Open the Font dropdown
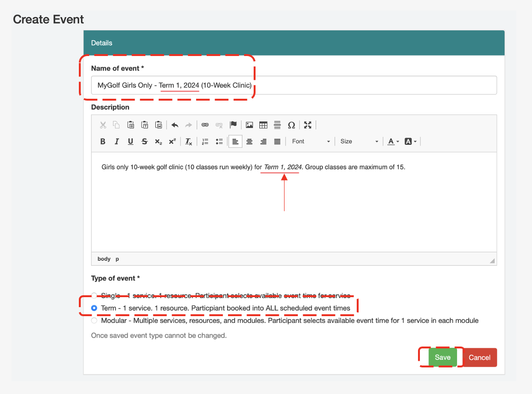This screenshot has width=532, height=394. pyautogui.click(x=311, y=141)
